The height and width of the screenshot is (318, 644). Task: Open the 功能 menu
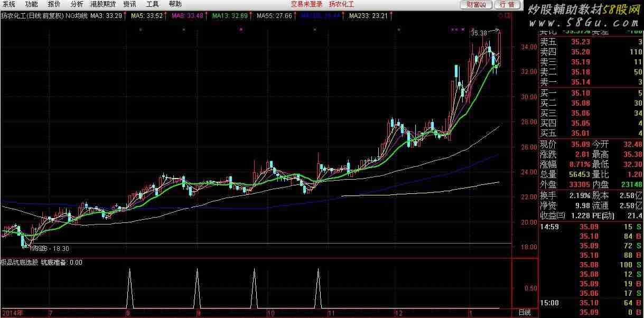(32, 4)
